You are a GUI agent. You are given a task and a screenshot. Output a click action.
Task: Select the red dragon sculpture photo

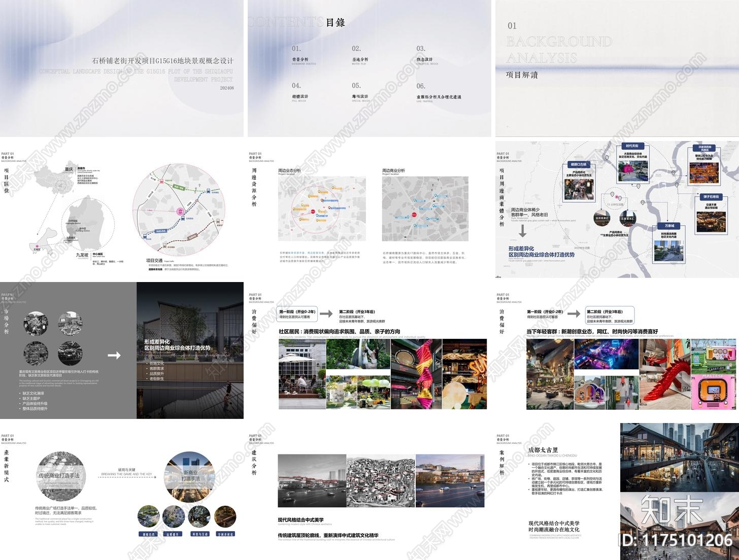(664, 374)
